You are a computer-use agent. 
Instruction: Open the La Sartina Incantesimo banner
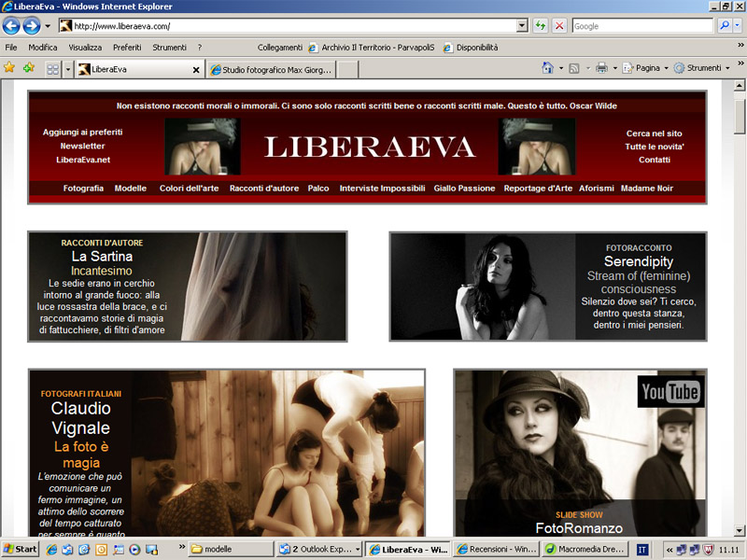(x=188, y=287)
